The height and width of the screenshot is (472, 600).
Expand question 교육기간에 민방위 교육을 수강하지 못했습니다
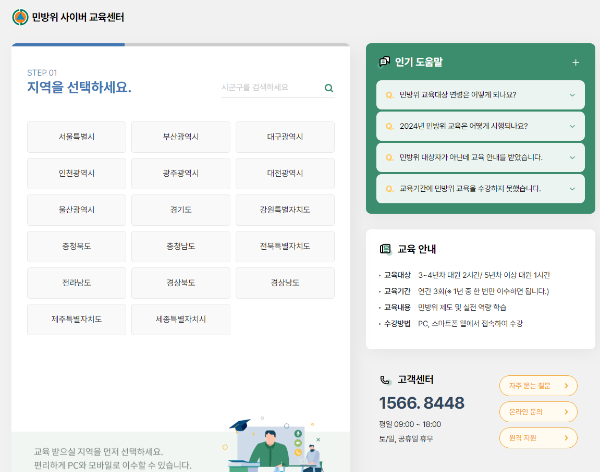pyautogui.click(x=480, y=189)
